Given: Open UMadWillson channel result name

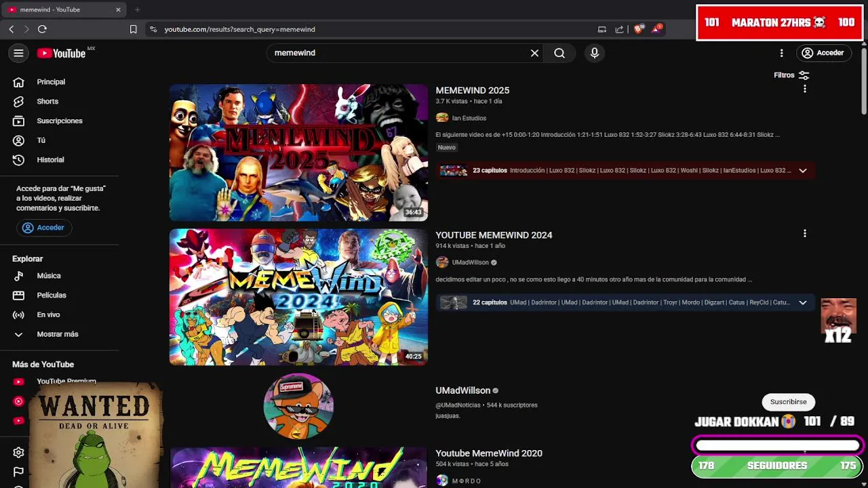Looking at the screenshot, I should [462, 390].
